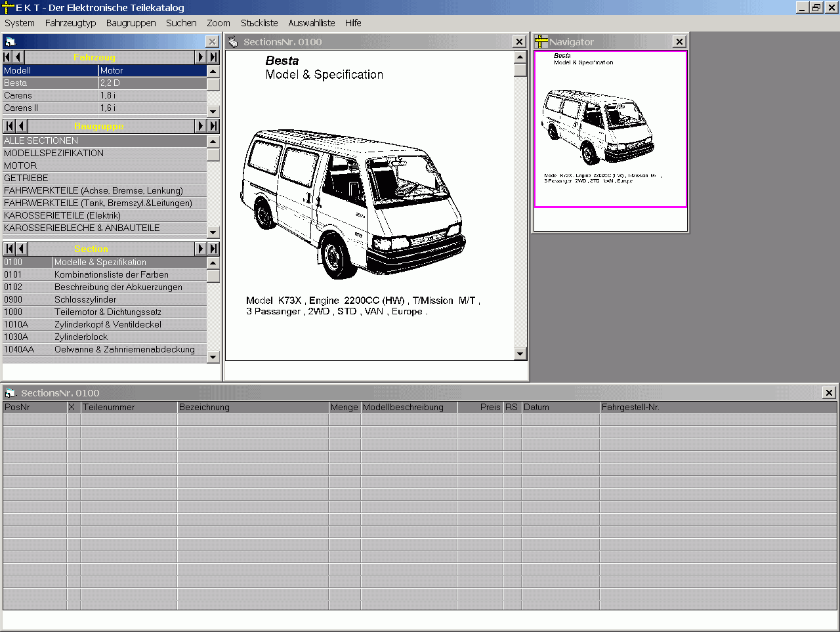Select the Besta 2,2 D vehicle row

pos(104,83)
